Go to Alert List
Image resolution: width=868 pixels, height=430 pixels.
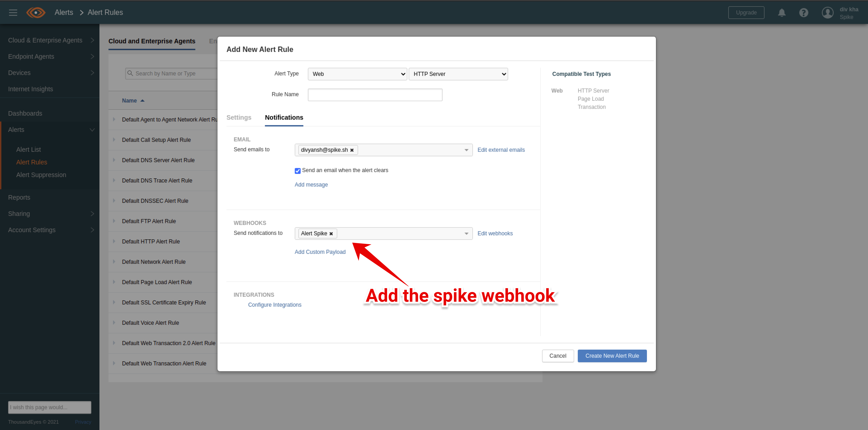(29, 150)
